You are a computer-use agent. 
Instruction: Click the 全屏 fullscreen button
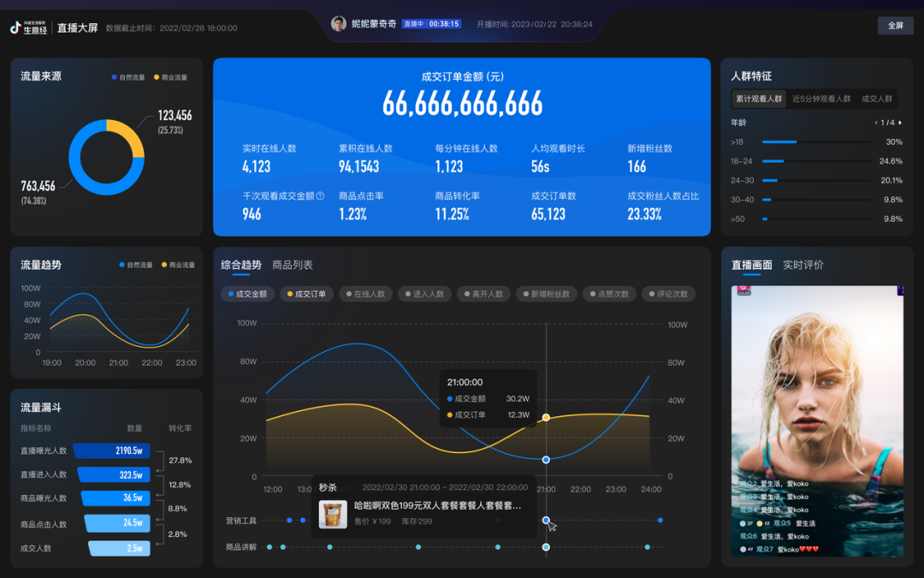(x=895, y=26)
